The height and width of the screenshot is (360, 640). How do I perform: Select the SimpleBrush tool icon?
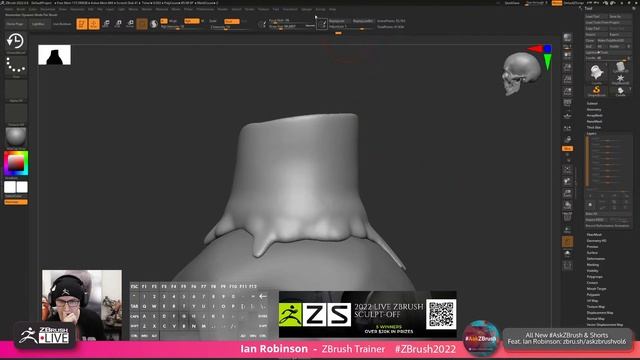tap(596, 90)
